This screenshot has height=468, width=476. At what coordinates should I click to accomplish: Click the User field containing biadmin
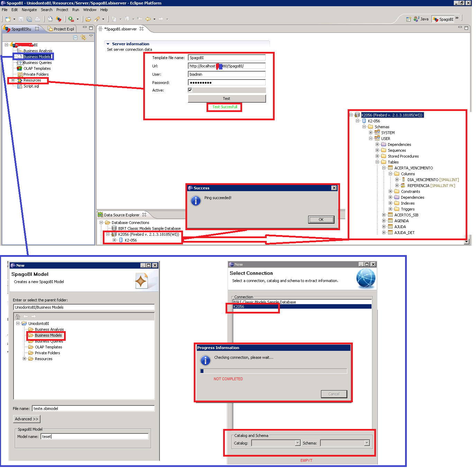tap(227, 74)
